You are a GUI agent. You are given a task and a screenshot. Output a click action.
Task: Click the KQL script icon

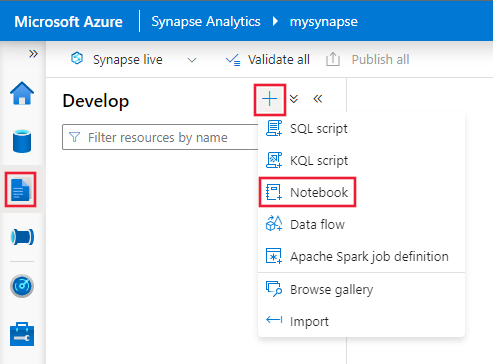274,160
